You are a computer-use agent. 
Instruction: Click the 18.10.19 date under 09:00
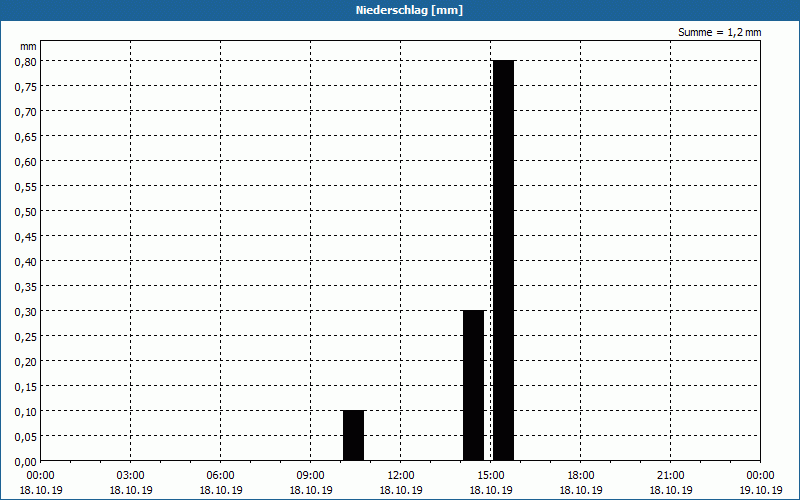point(311,490)
